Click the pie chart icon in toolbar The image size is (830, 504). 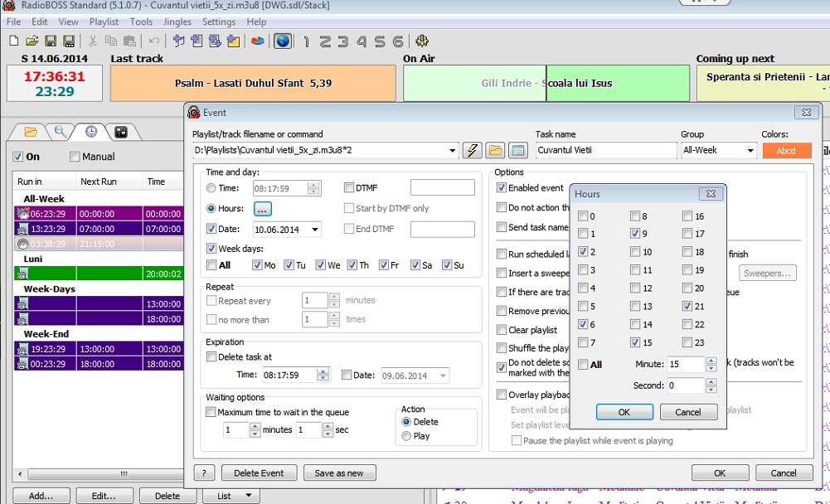click(258, 41)
